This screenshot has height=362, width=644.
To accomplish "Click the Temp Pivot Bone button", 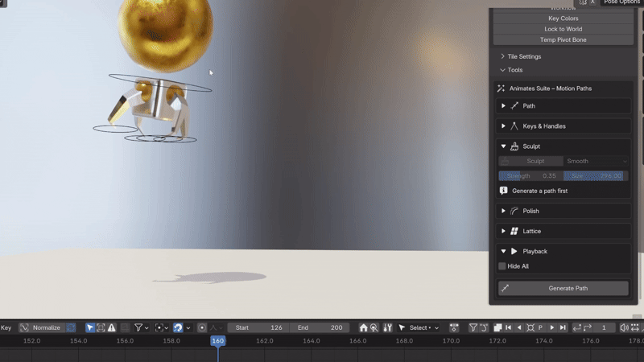I will click(563, 39).
